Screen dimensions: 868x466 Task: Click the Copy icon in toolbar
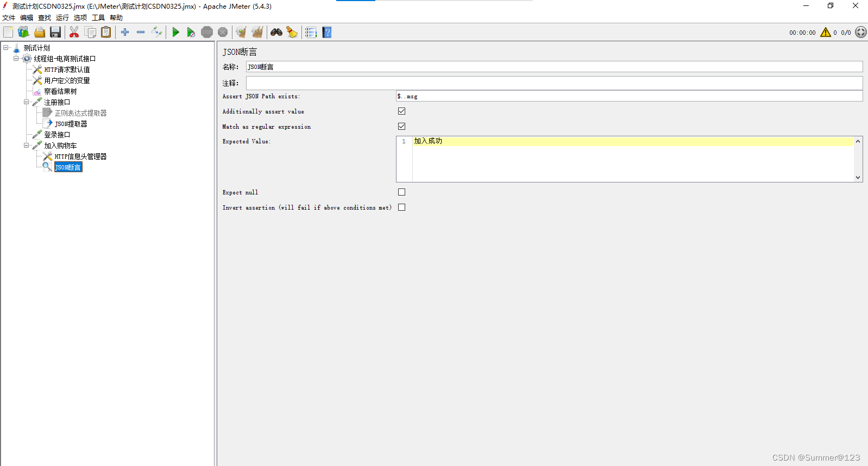click(90, 33)
